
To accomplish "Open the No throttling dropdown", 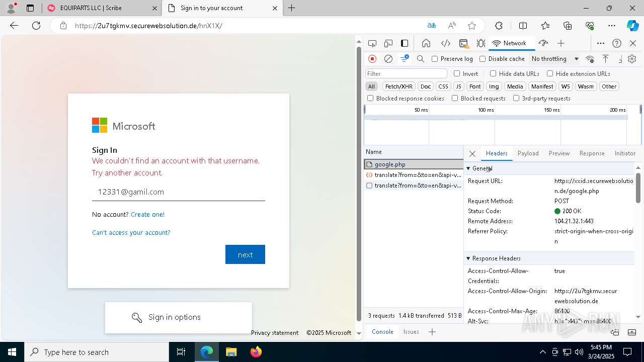I will [x=555, y=59].
